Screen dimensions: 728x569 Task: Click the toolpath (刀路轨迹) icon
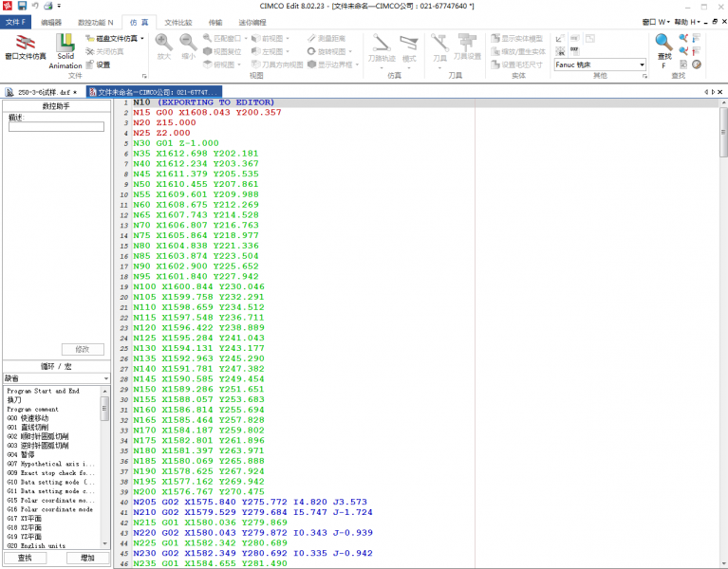click(x=382, y=47)
